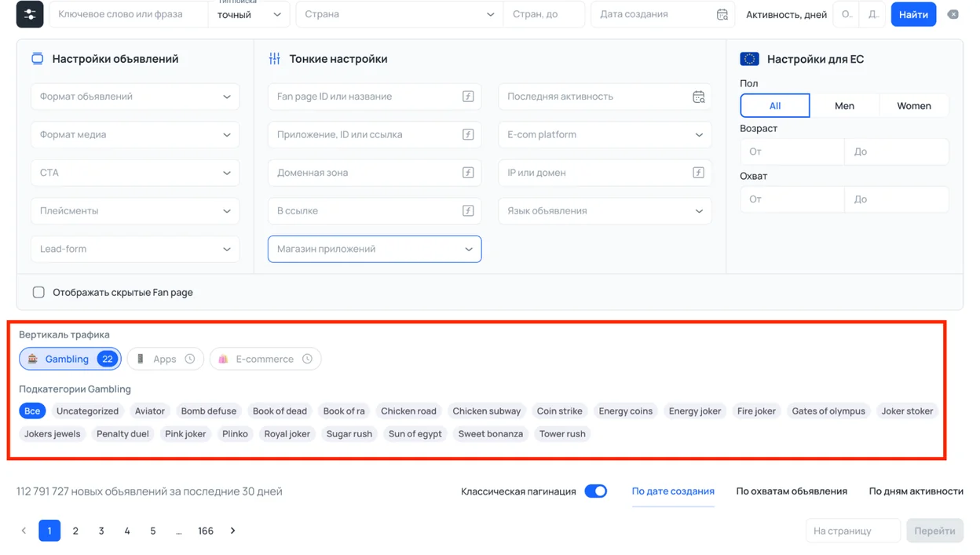Click the function icon in Доменная зона field

click(x=468, y=173)
